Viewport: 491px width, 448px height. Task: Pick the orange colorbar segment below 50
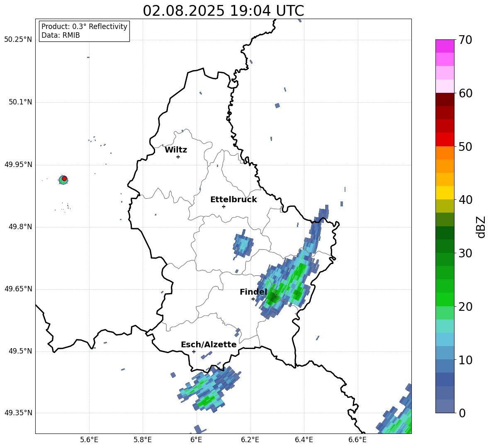[x=445, y=153]
